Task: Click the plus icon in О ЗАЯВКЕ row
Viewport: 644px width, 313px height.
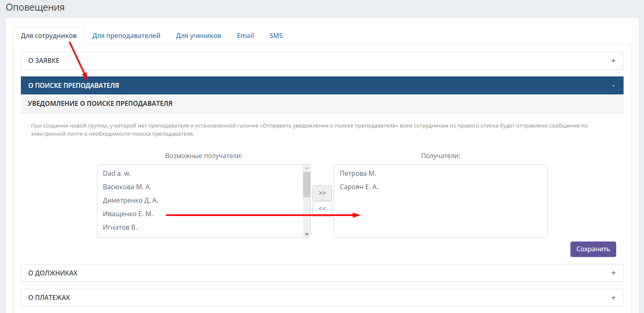Action: tap(613, 61)
